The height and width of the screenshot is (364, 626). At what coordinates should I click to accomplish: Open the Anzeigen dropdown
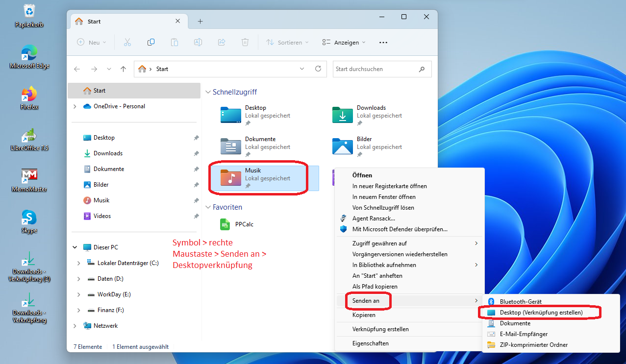[344, 43]
